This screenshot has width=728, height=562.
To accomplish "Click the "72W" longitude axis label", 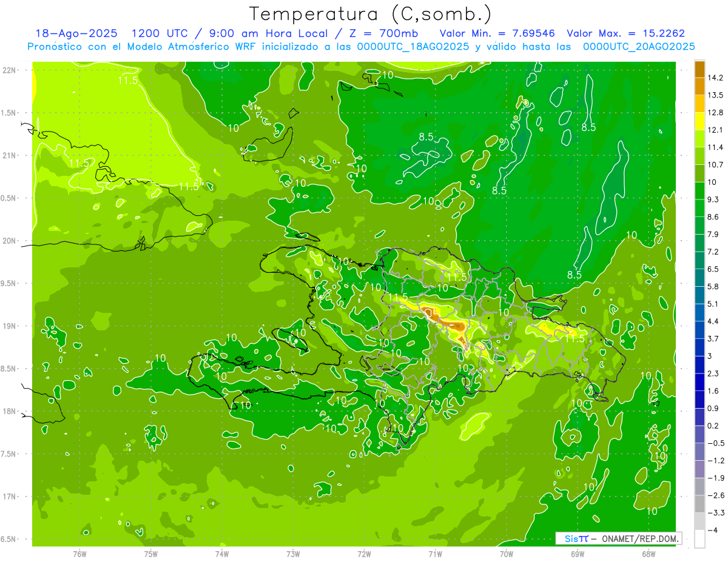I will [364, 554].
